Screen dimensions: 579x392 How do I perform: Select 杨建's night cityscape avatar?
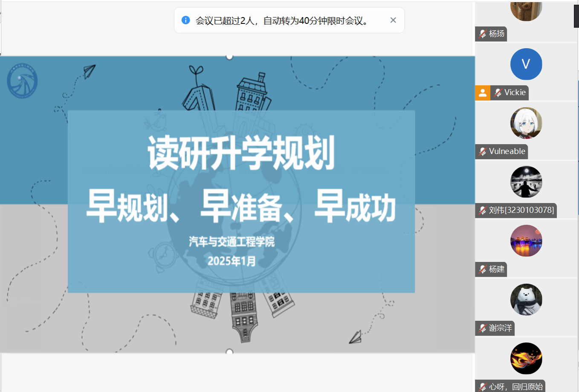[x=526, y=241]
